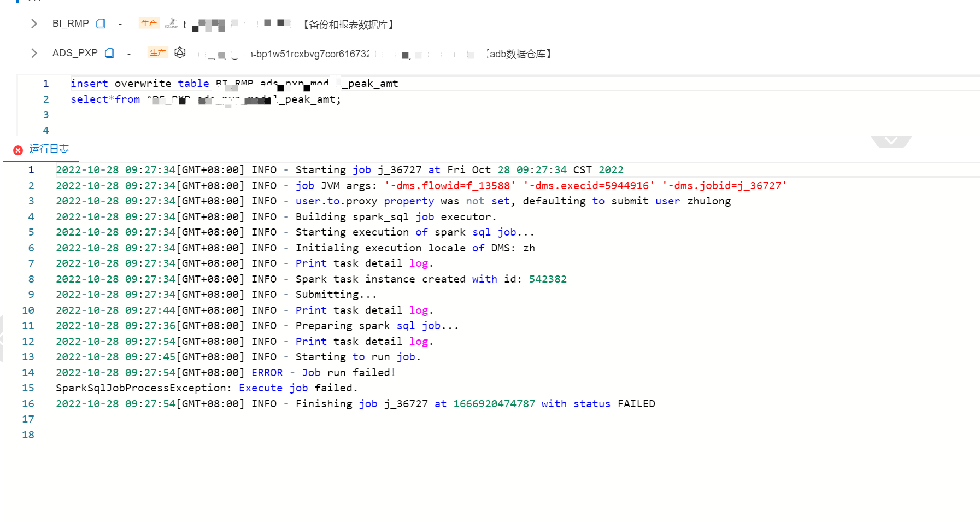Click the job JVM args log line

coord(421,186)
